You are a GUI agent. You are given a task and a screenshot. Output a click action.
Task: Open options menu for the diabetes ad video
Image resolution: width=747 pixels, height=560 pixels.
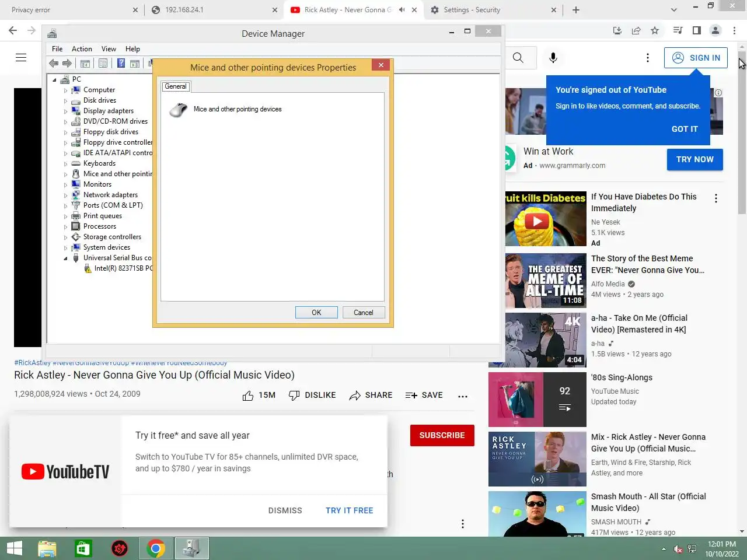pyautogui.click(x=716, y=198)
